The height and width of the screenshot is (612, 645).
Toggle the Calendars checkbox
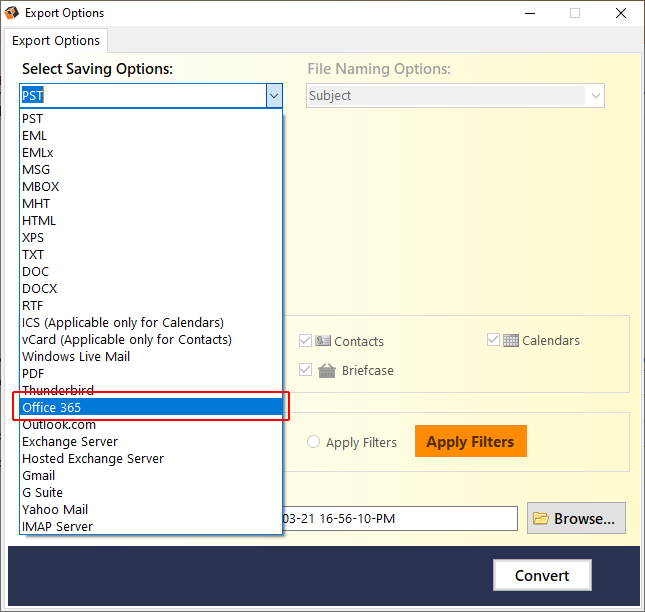pos(493,340)
